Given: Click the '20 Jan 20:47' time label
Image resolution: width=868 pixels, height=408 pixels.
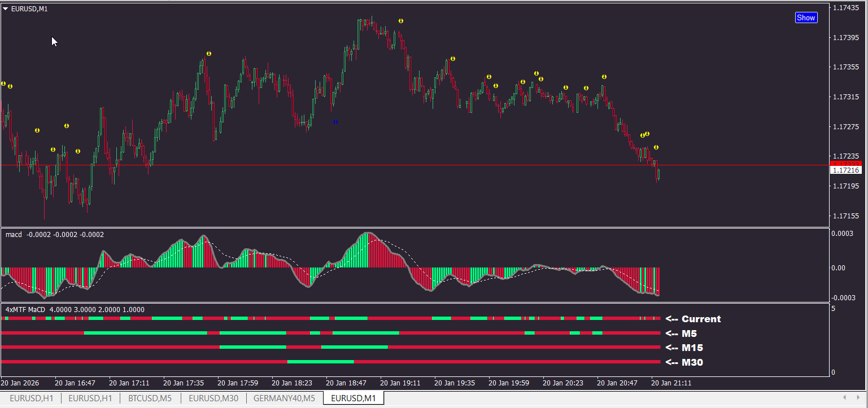Looking at the screenshot, I should tap(617, 383).
